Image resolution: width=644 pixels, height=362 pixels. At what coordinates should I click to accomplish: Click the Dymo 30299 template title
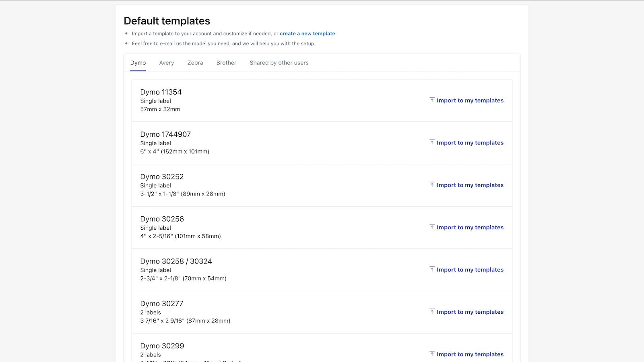pos(162,346)
